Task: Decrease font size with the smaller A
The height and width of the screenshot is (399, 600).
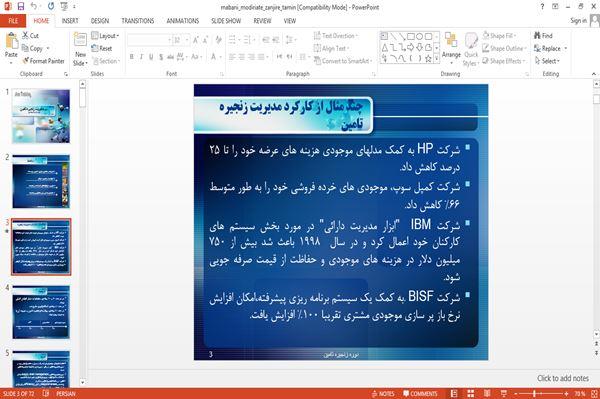Action: [205, 40]
